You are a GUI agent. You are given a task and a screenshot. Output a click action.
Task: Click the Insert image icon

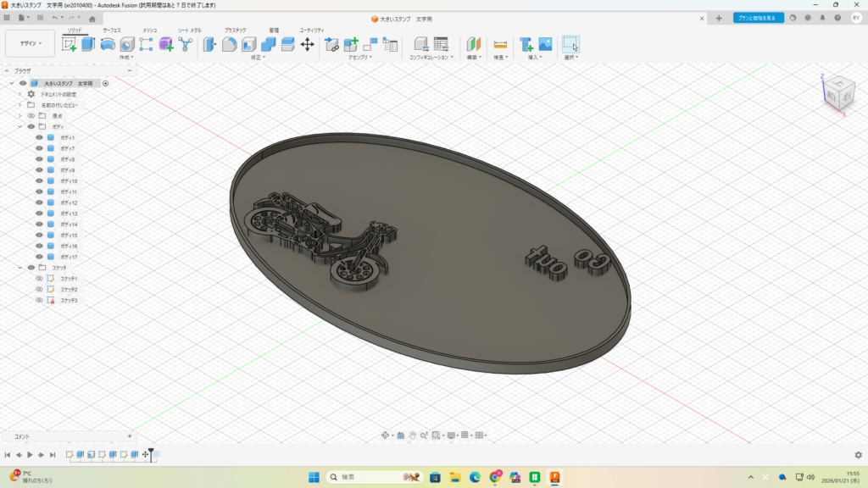[x=545, y=44]
